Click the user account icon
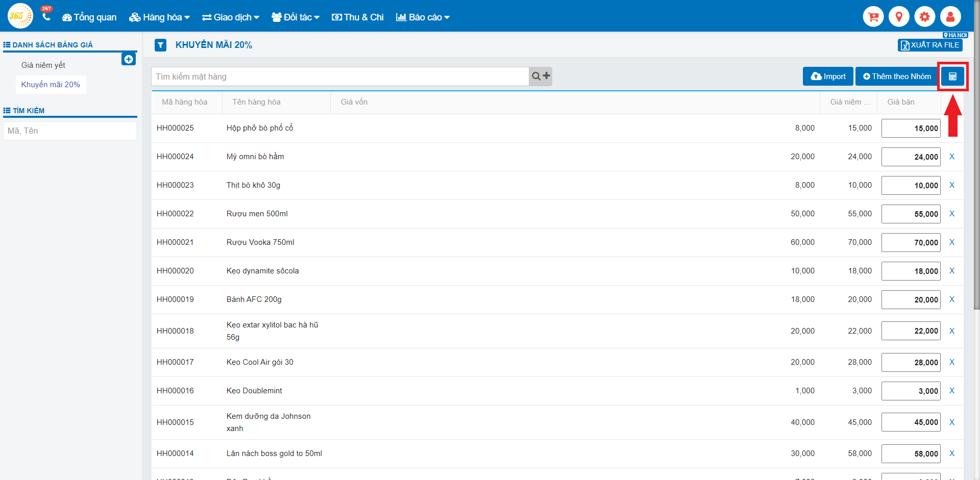The height and width of the screenshot is (480, 980). pyautogui.click(x=950, y=17)
